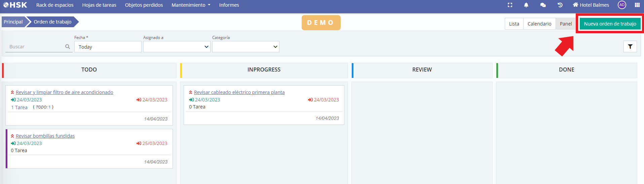Click the Fecha field showing Today
644x184 pixels.
[x=108, y=47]
